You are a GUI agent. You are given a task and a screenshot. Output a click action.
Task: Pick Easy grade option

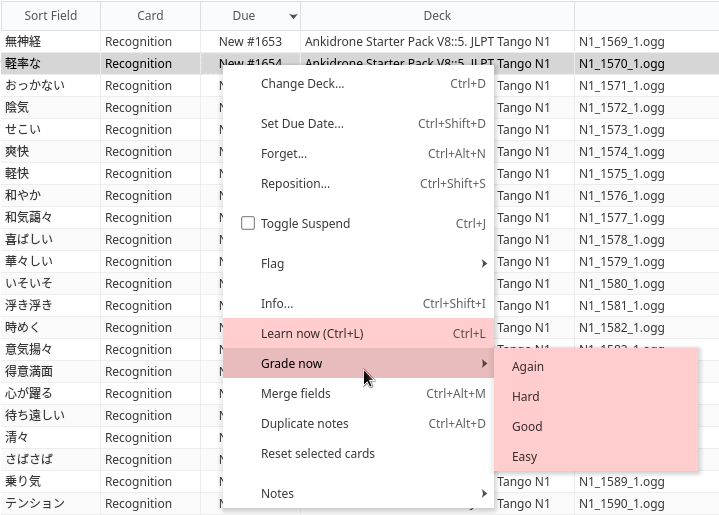click(525, 457)
